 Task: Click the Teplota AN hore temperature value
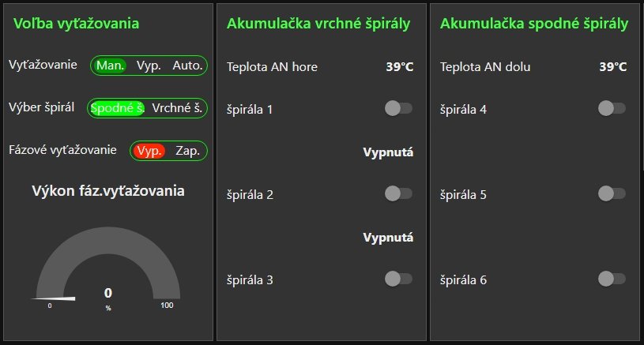pos(400,67)
